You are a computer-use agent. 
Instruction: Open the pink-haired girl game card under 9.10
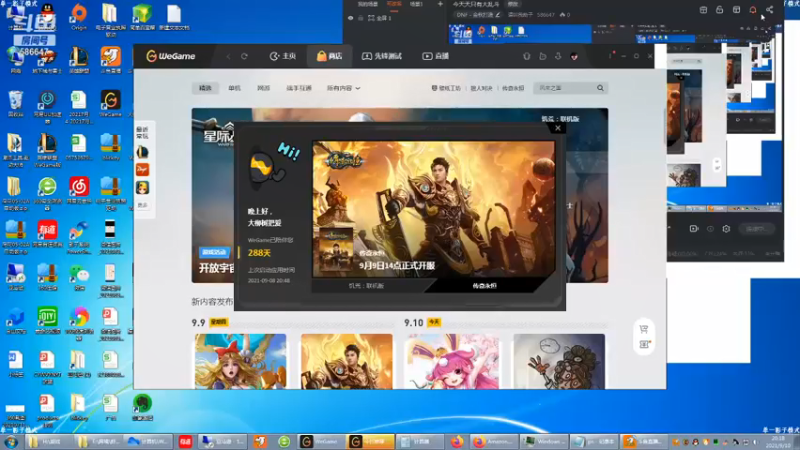click(453, 361)
